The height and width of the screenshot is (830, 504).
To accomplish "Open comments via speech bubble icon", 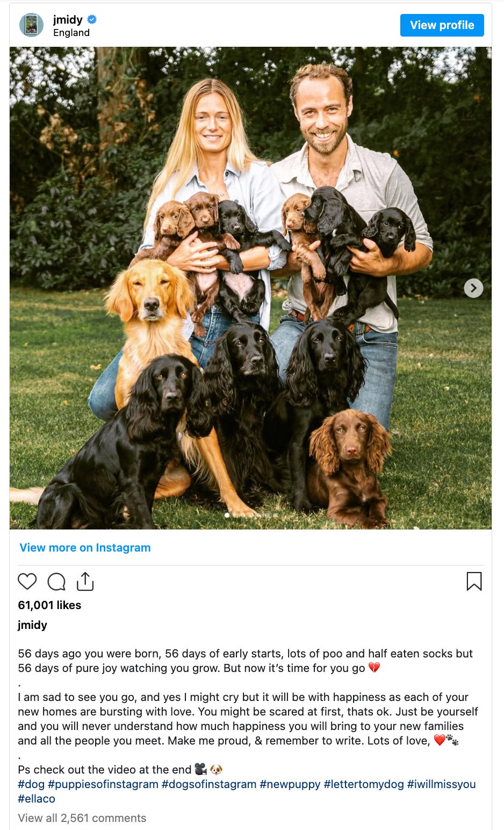I will pyautogui.click(x=56, y=582).
